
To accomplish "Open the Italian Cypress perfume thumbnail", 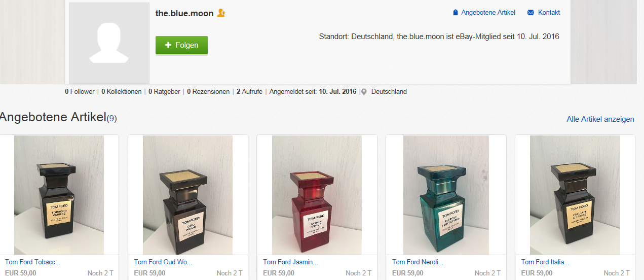I will click(x=575, y=195).
